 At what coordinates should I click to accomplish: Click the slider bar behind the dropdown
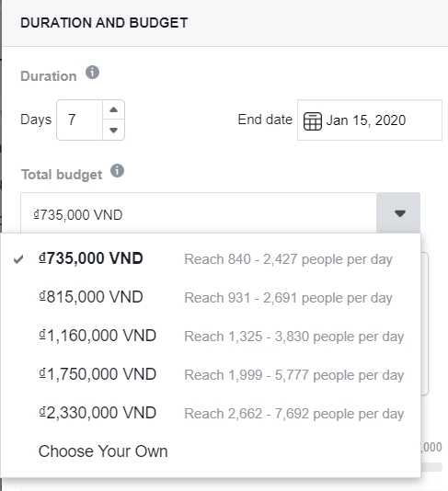[431, 467]
